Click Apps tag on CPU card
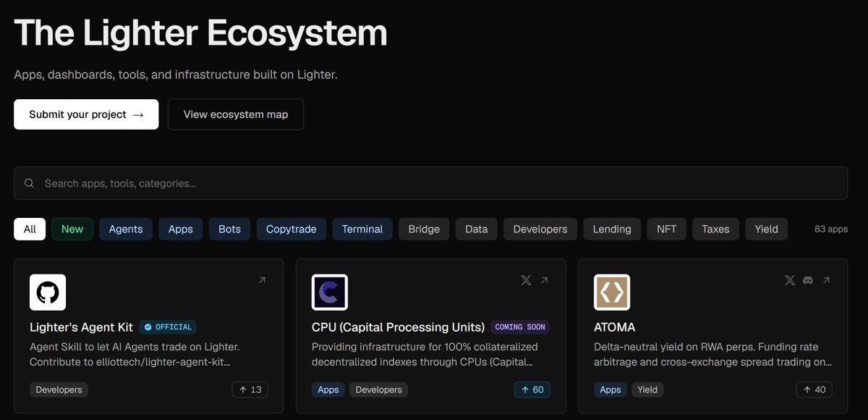The image size is (868, 420). point(328,390)
